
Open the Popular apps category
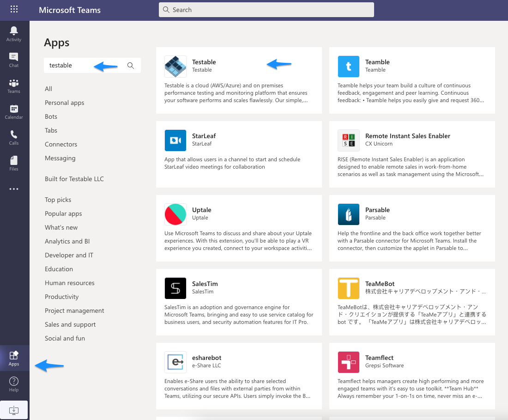pyautogui.click(x=63, y=214)
